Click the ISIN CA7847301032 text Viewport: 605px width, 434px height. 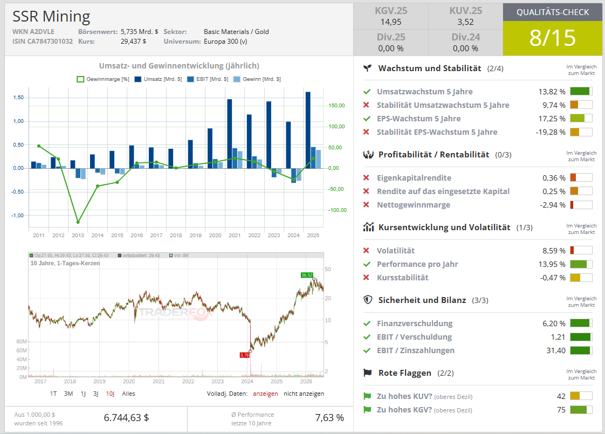pyautogui.click(x=42, y=41)
